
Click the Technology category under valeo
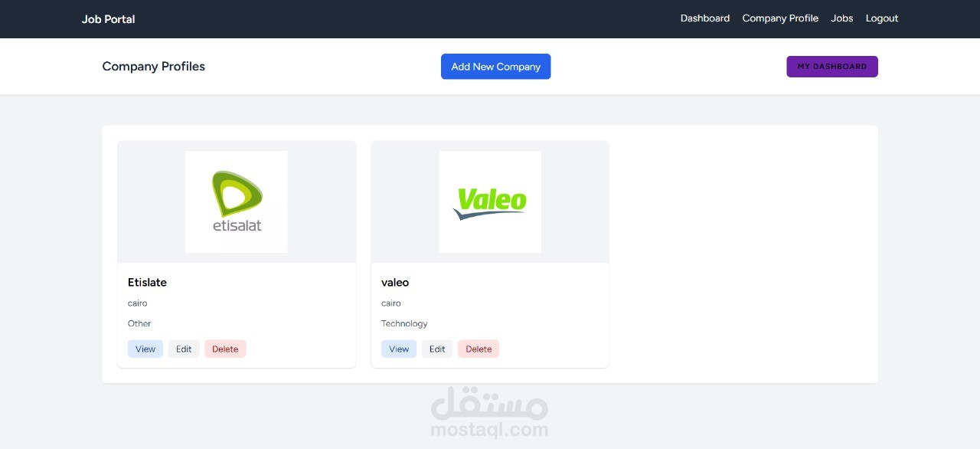(x=404, y=323)
